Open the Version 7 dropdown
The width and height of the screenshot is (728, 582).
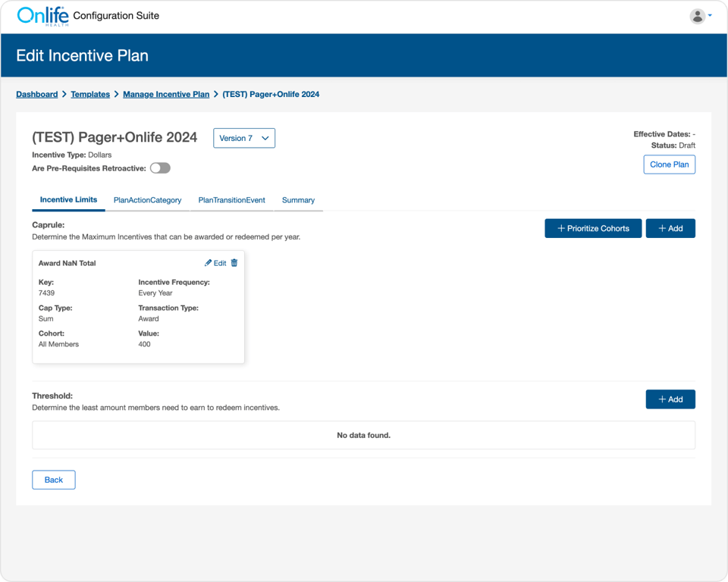[x=244, y=139]
